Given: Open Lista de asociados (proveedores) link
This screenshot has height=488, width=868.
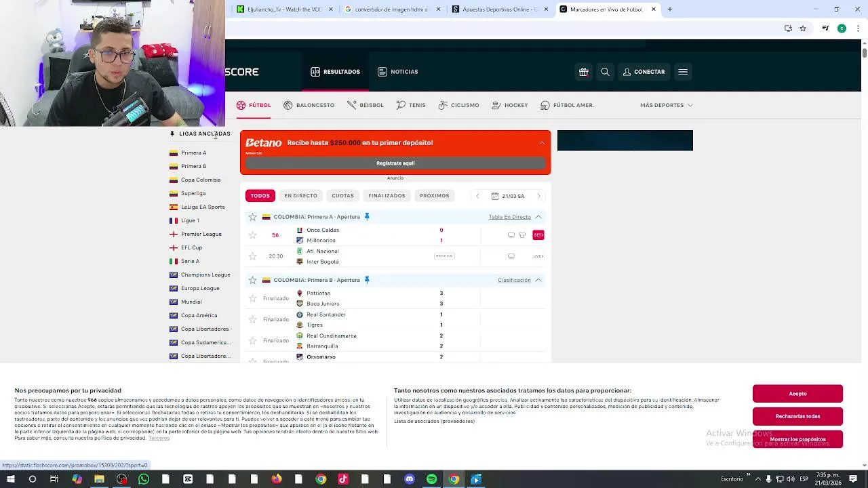Looking at the screenshot, I should point(434,422).
